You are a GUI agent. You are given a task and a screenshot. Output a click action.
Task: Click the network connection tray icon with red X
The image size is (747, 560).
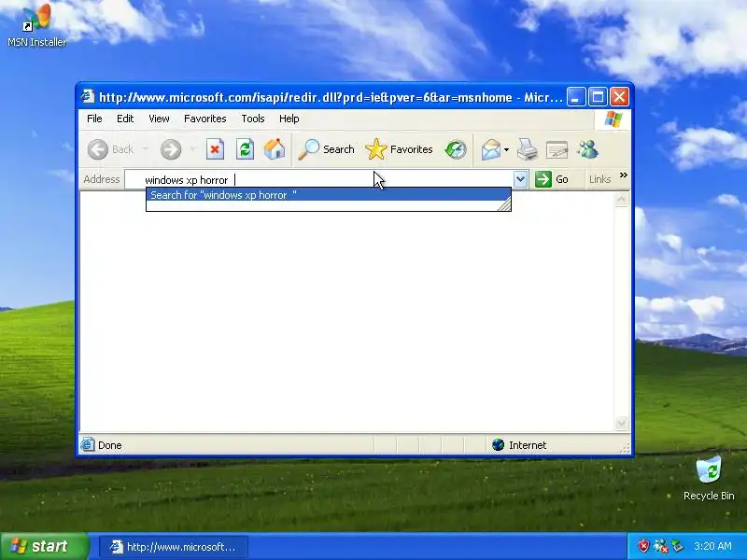point(661,546)
